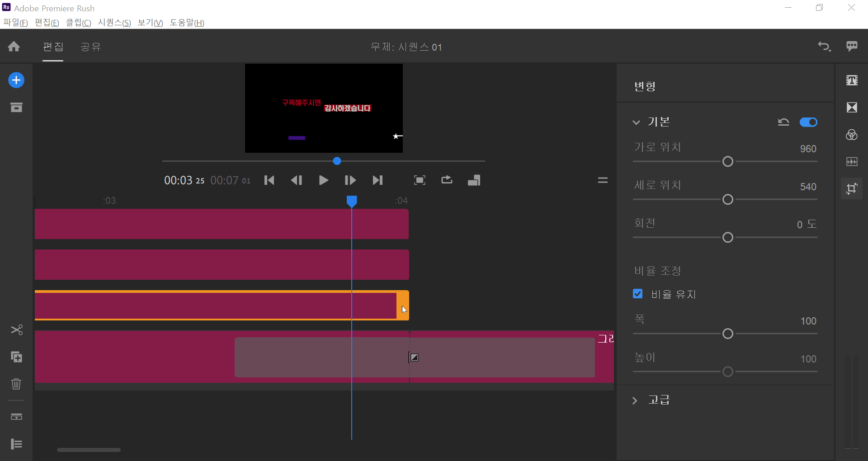The height and width of the screenshot is (461, 868).
Task: Open the Project panel icon
Action: pos(16,108)
